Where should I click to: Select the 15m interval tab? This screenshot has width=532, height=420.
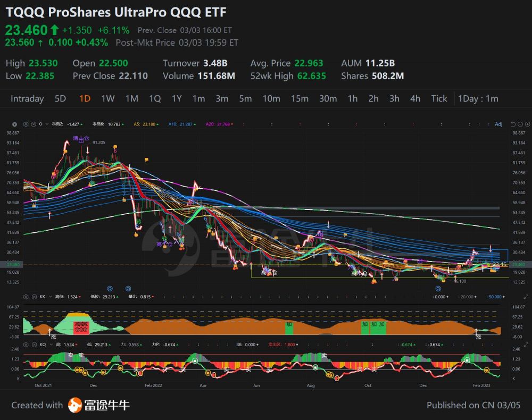click(300, 98)
